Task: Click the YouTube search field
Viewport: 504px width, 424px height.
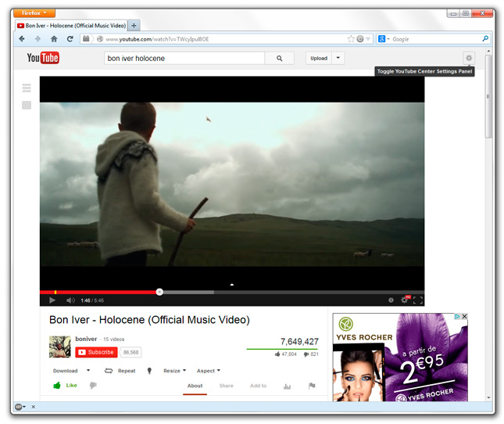Action: tap(184, 58)
